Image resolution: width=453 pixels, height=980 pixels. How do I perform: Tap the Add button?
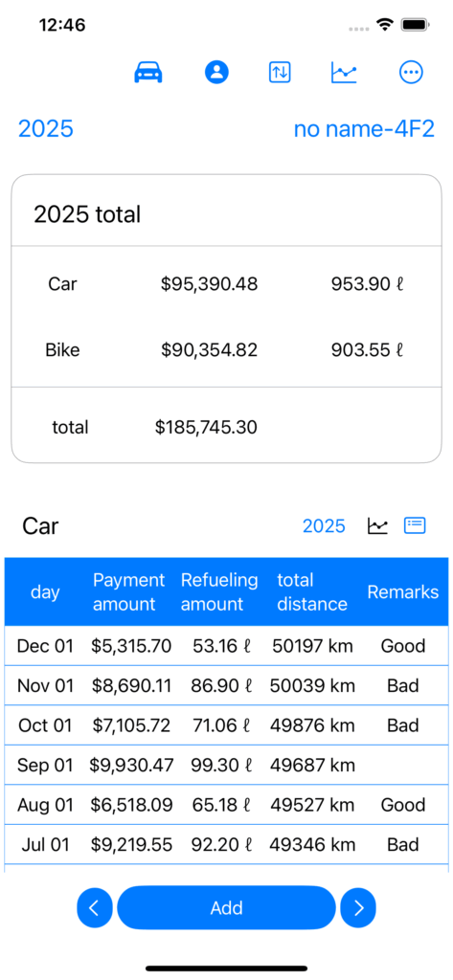click(x=226, y=907)
